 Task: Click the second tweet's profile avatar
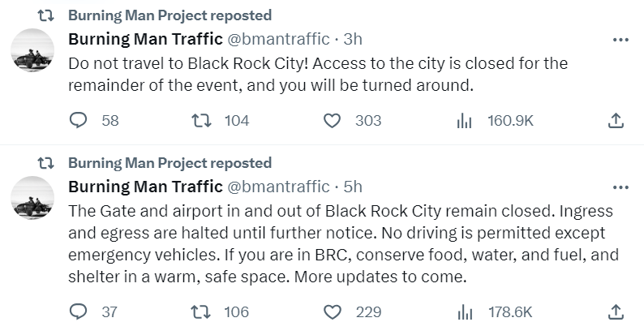(x=32, y=198)
